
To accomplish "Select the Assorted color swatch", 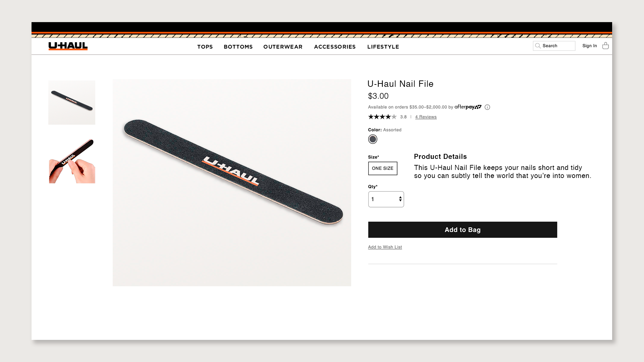I will pos(373,139).
